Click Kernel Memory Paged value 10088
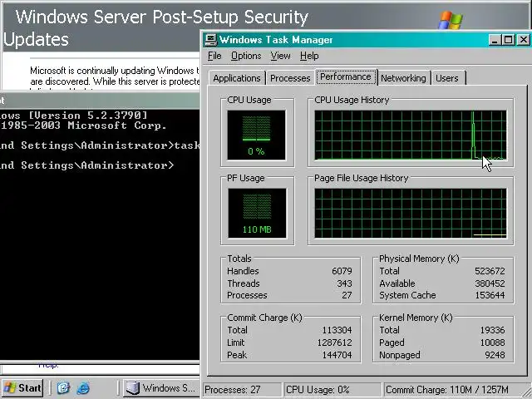 pyautogui.click(x=492, y=342)
